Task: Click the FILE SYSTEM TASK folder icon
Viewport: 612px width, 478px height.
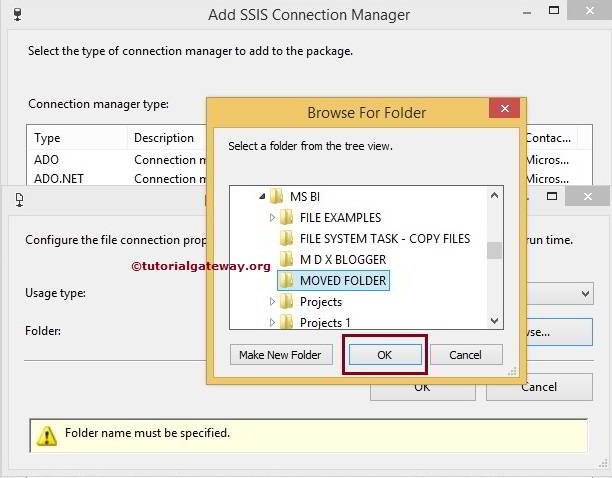Action: (286, 238)
